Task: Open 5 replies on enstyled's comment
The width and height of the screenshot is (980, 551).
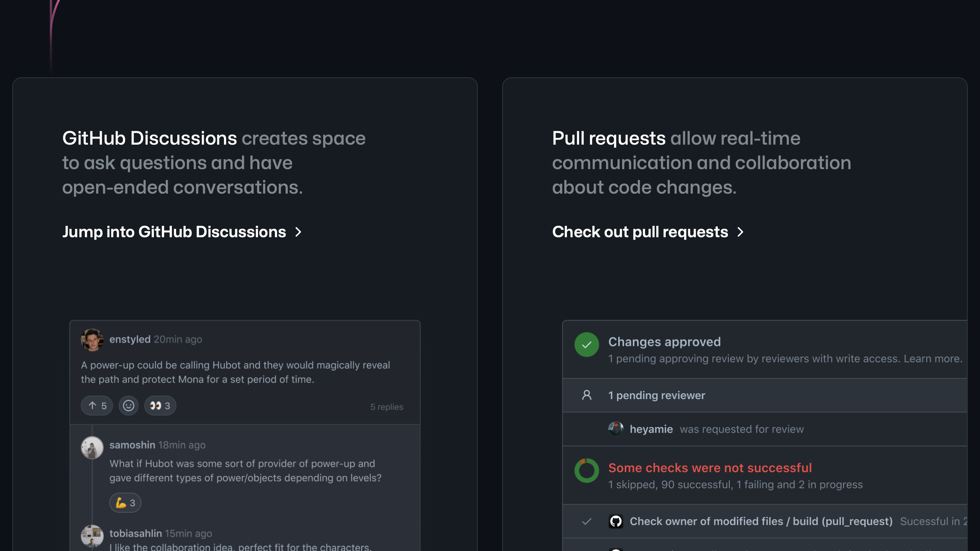Action: [x=387, y=407]
